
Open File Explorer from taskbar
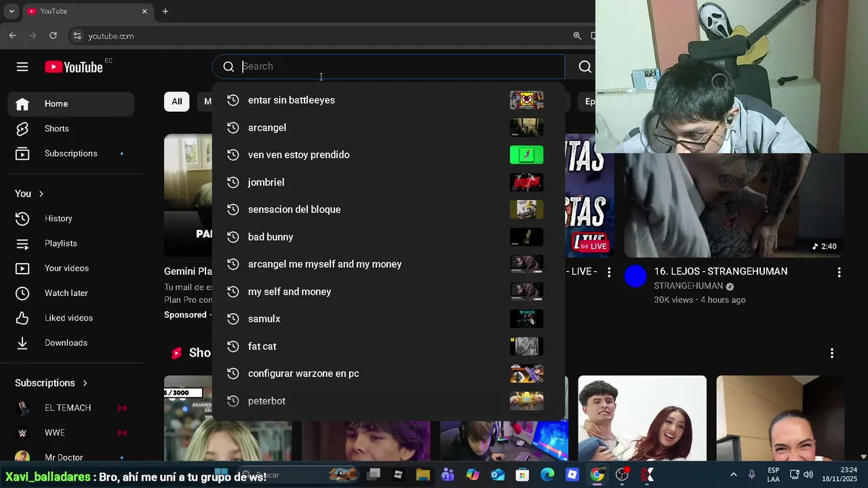point(422,475)
